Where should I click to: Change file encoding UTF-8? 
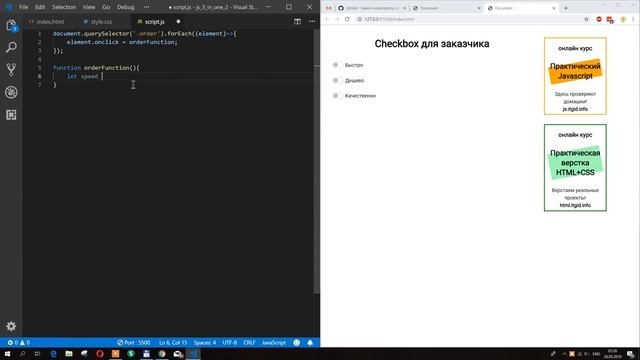click(x=230, y=342)
